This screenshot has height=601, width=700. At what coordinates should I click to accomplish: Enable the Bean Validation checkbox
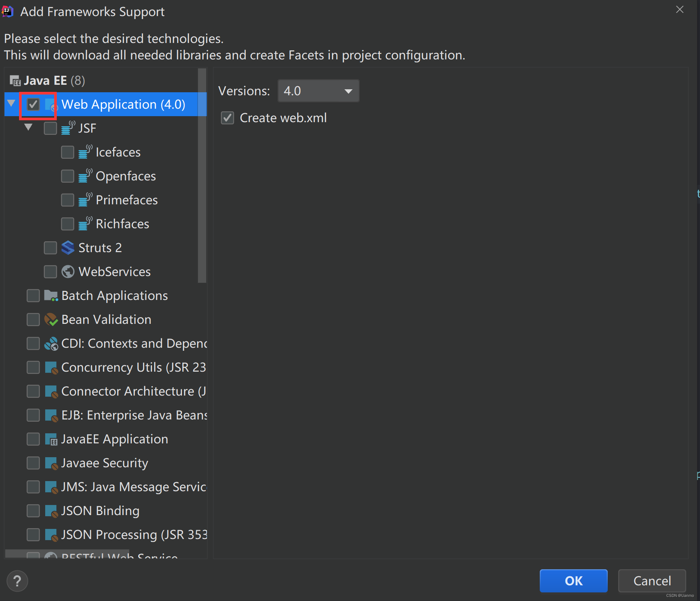(x=33, y=319)
